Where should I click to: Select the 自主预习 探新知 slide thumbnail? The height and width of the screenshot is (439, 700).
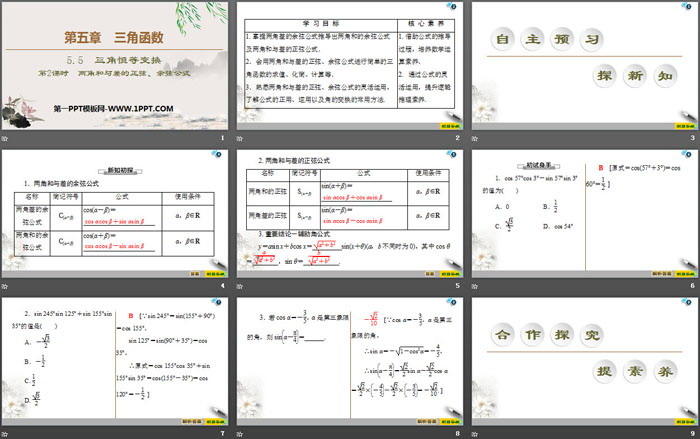coord(583,66)
